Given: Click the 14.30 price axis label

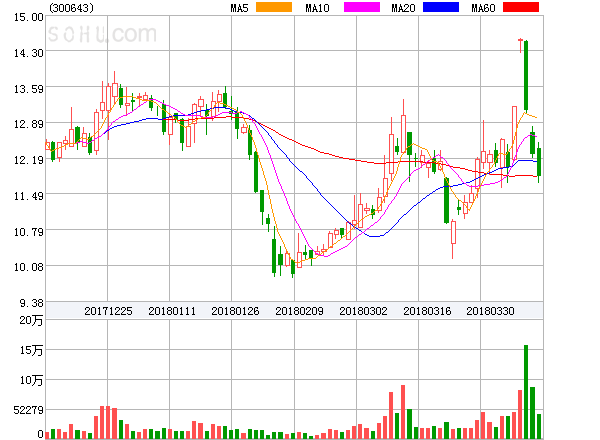Looking at the screenshot, I should pos(29,53).
